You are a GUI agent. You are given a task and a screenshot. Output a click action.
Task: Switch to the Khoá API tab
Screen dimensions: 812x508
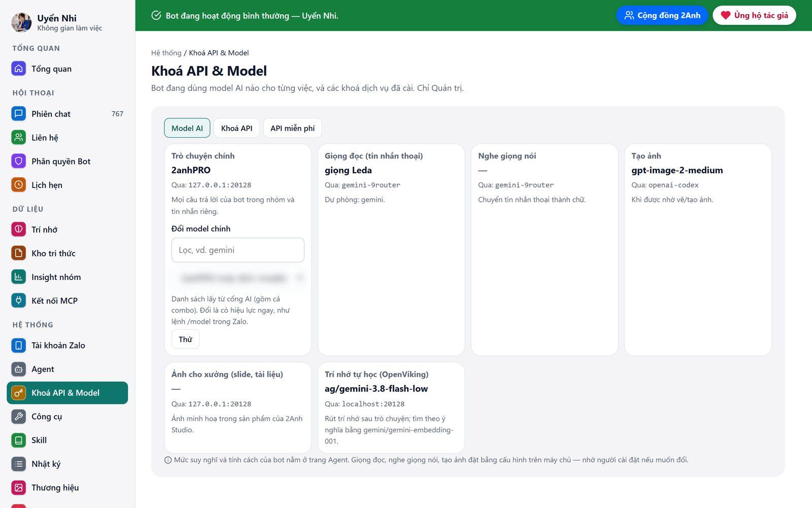point(236,128)
